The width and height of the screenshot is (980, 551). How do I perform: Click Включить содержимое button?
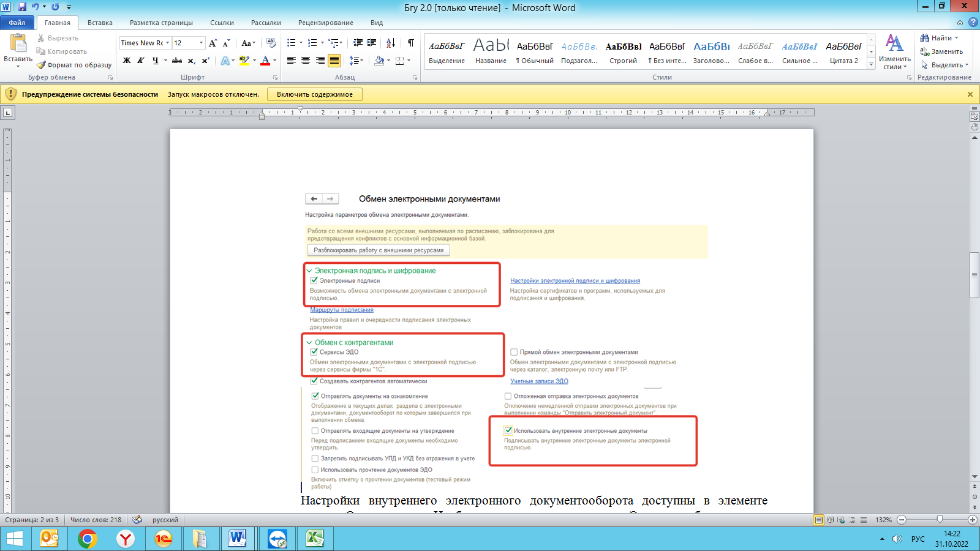tap(314, 94)
